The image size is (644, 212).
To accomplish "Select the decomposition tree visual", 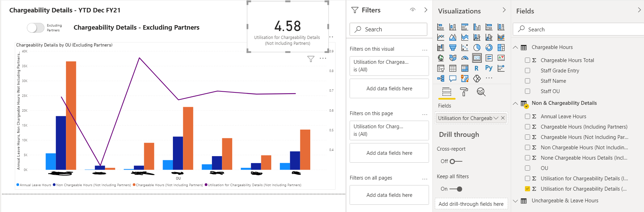I will pos(441,79).
